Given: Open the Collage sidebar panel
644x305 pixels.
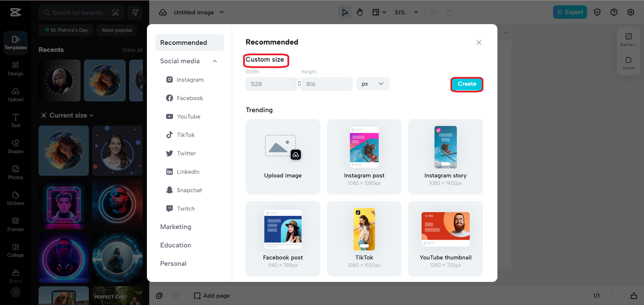Looking at the screenshot, I should pyautogui.click(x=16, y=250).
